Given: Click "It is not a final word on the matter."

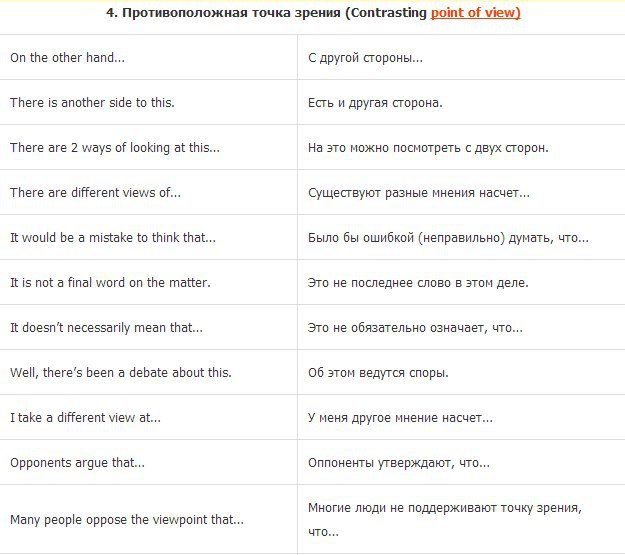Looking at the screenshot, I should [x=110, y=283].
